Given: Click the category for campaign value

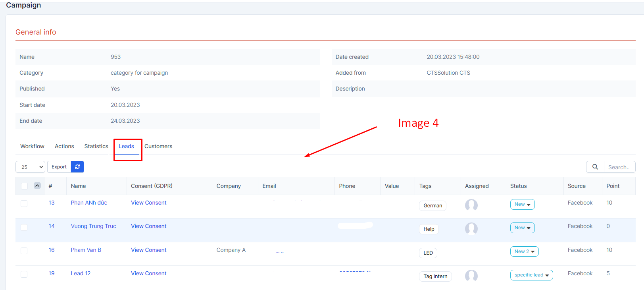Looking at the screenshot, I should click(x=139, y=73).
